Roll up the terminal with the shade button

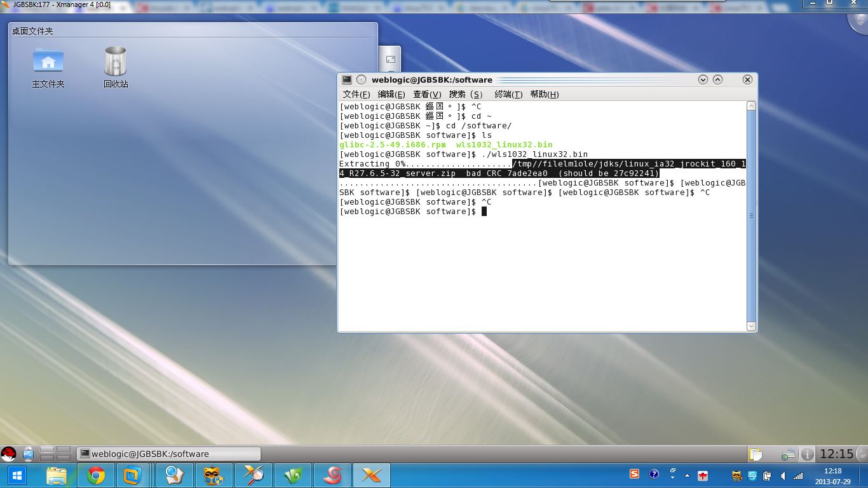pos(717,79)
